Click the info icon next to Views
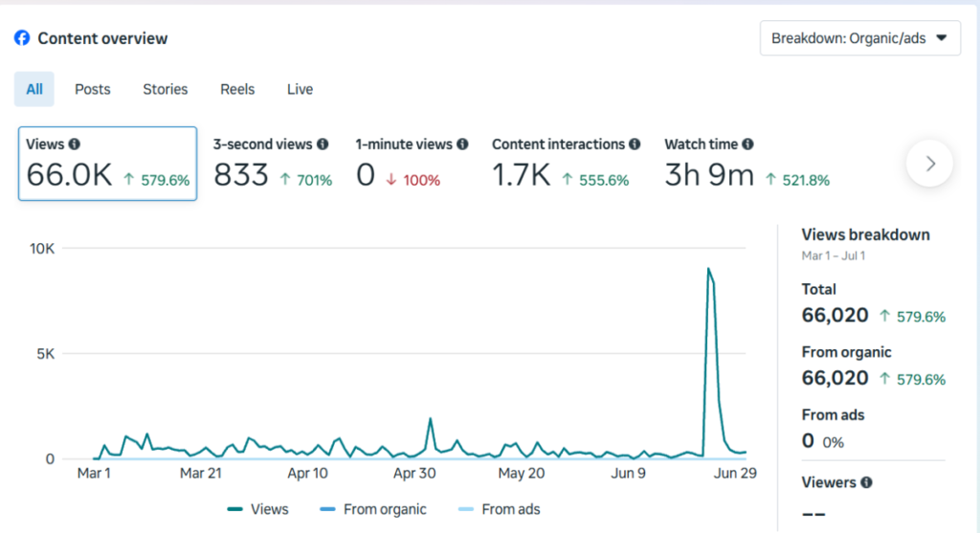Image resolution: width=980 pixels, height=533 pixels. point(75,144)
